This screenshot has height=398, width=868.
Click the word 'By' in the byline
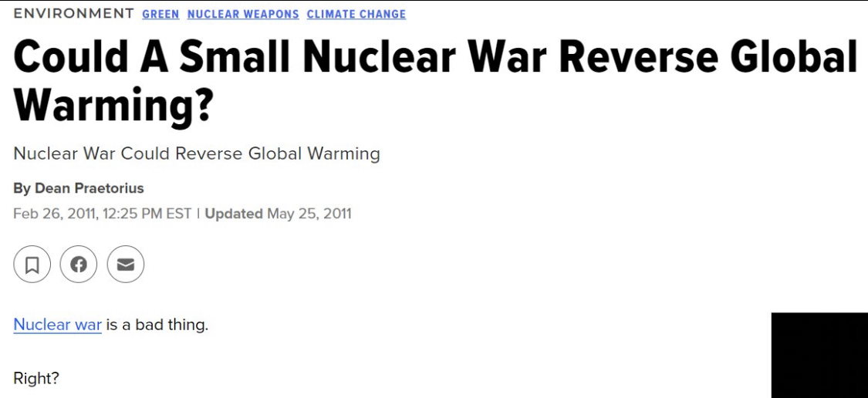(x=22, y=189)
